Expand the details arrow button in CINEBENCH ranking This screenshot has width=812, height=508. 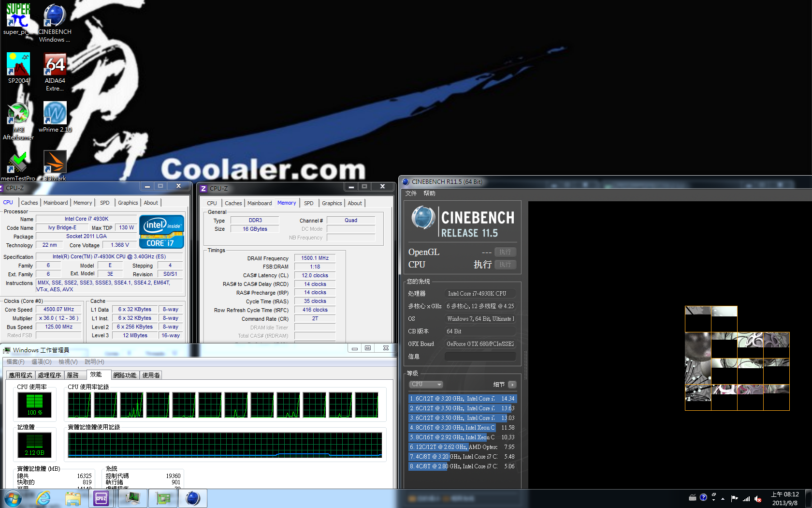click(x=512, y=385)
